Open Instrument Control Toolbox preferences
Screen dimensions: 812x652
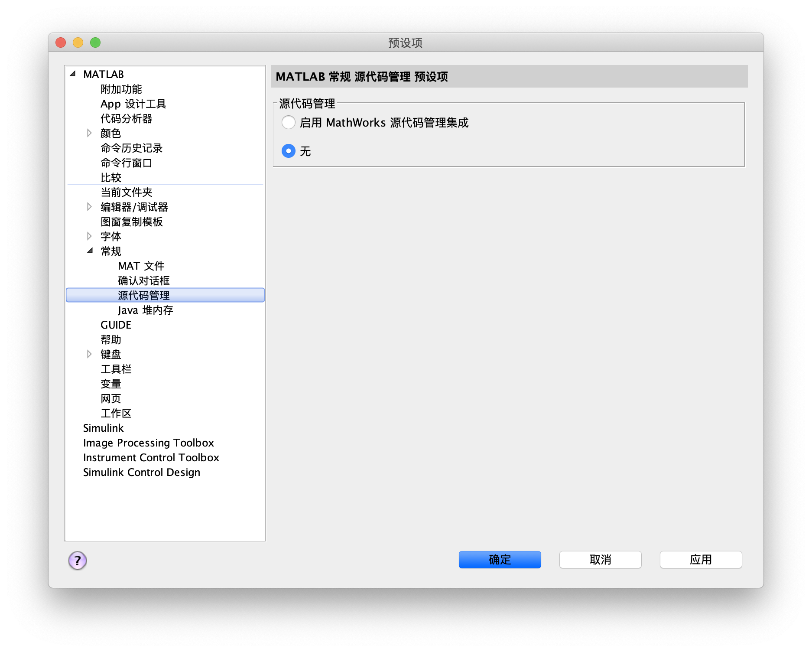click(151, 458)
